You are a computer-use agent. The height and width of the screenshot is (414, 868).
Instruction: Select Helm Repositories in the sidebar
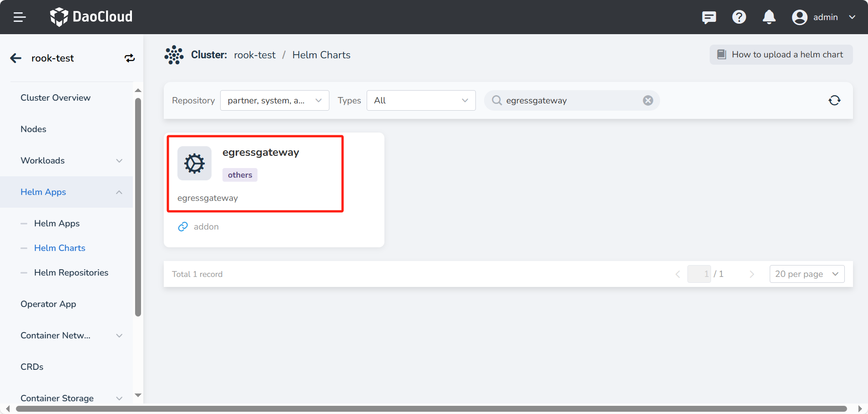point(71,272)
